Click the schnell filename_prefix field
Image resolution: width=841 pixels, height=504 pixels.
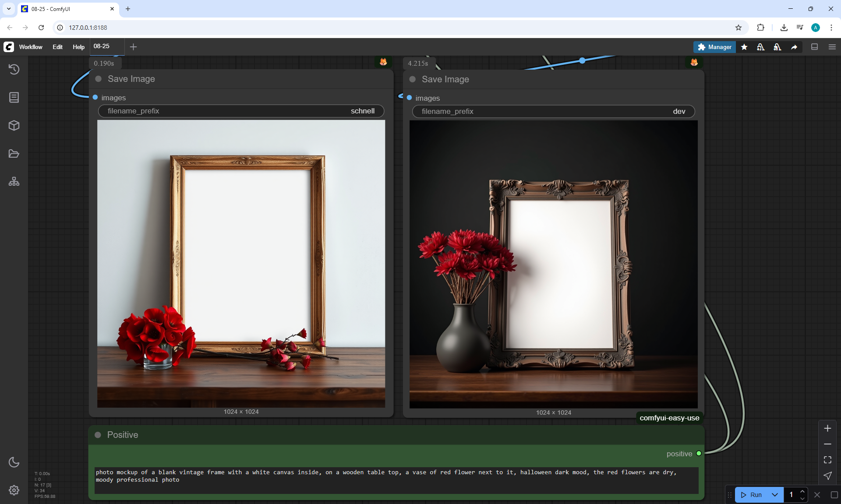point(241,111)
